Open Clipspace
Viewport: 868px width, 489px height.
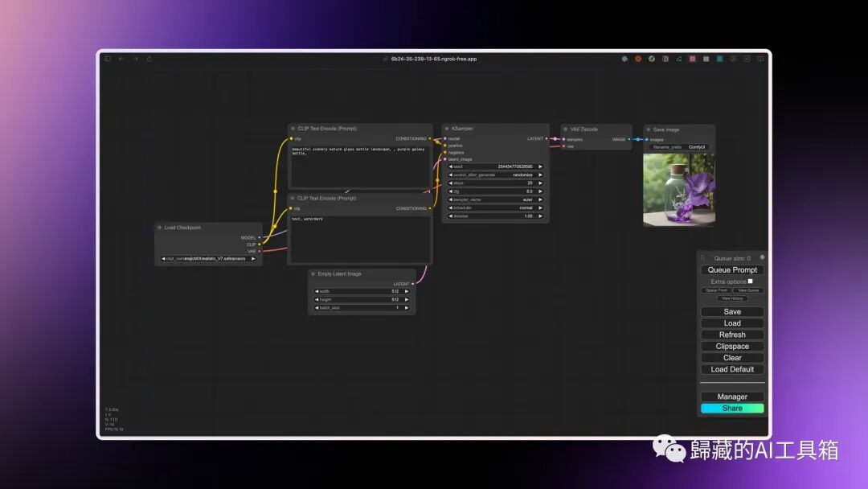tap(732, 347)
